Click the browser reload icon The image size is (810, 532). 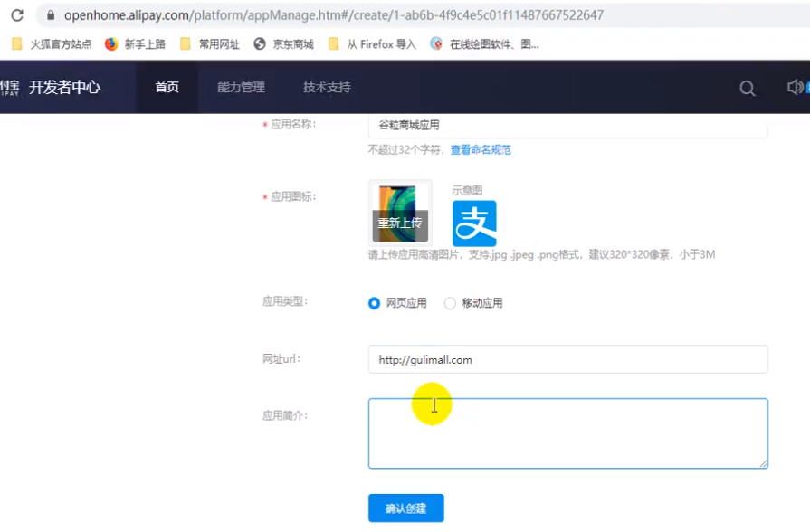(16, 15)
